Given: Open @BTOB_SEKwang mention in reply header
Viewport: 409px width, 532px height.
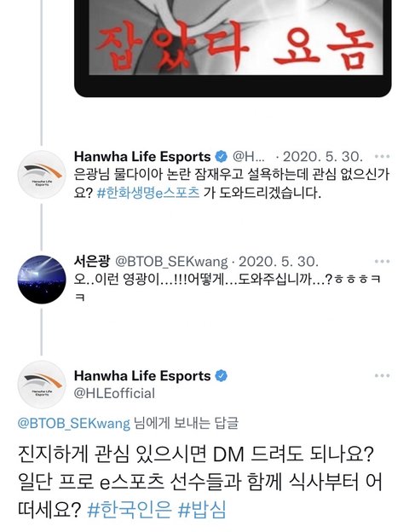Looking at the screenshot, I should pyautogui.click(x=74, y=424).
